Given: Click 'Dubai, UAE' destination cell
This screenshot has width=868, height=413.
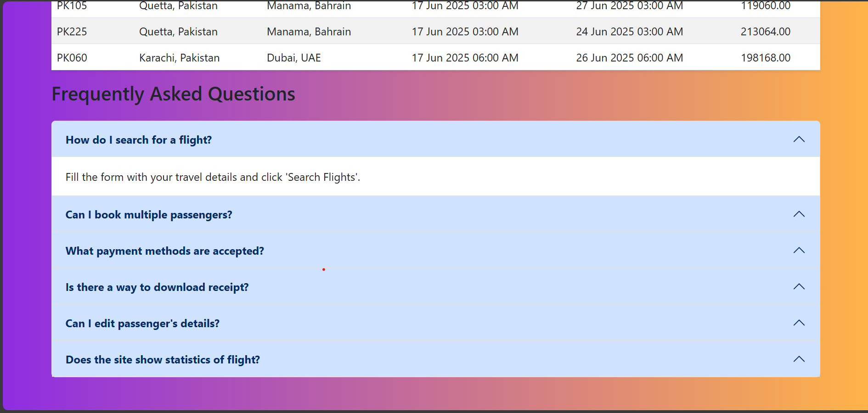Looking at the screenshot, I should (294, 58).
